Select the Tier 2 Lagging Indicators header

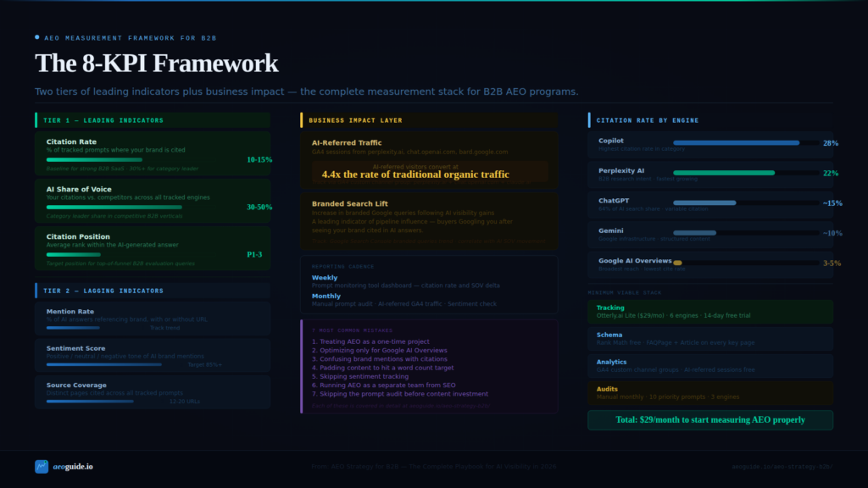[153, 291]
